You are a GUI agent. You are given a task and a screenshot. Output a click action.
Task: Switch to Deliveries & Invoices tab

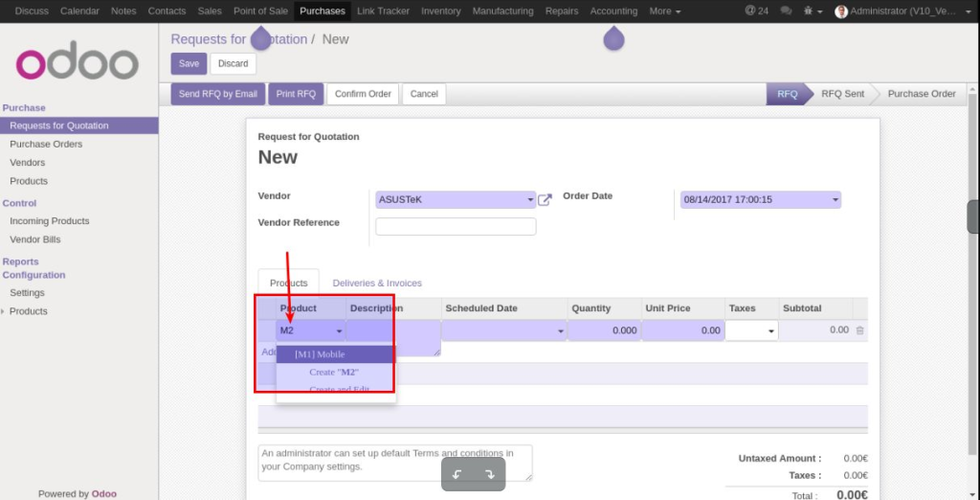tap(377, 284)
